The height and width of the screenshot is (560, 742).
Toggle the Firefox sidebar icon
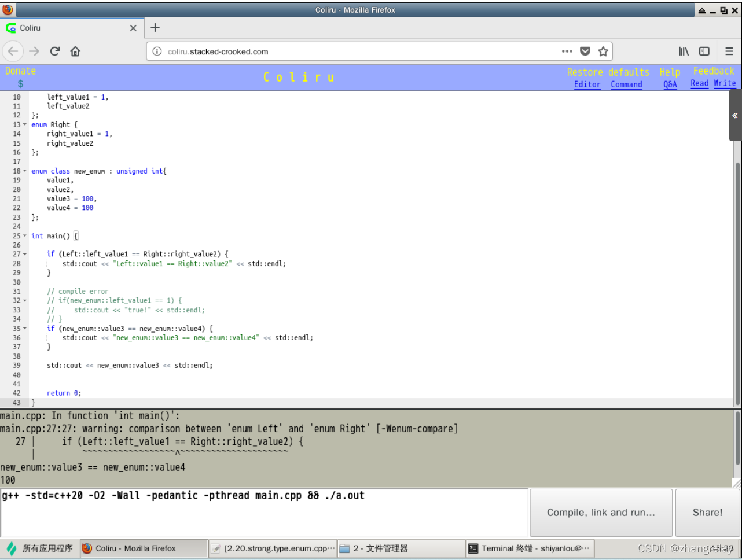[x=704, y=51]
